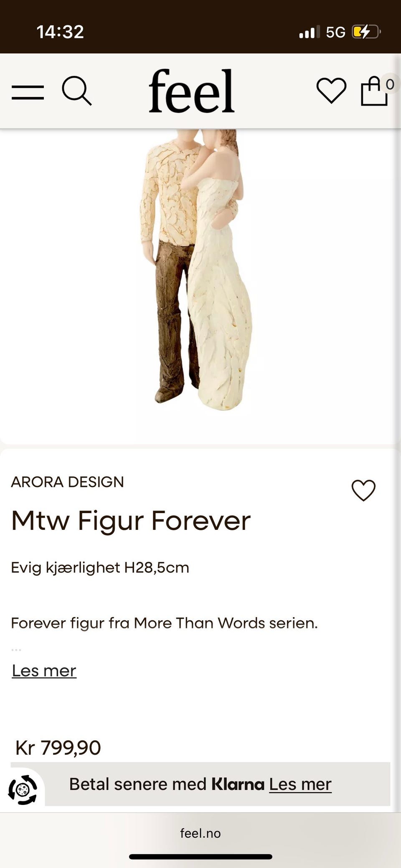The height and width of the screenshot is (868, 401).
Task: Tap the home indicator bar
Action: click(x=200, y=857)
